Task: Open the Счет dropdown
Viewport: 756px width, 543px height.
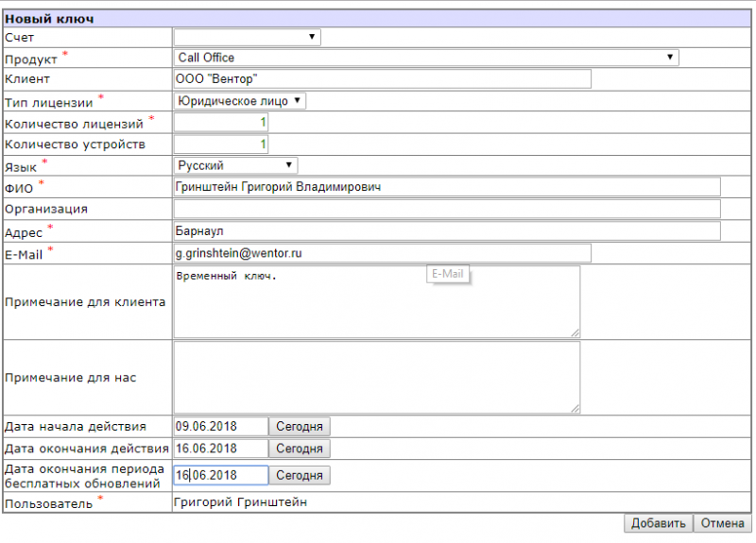Action: (248, 37)
